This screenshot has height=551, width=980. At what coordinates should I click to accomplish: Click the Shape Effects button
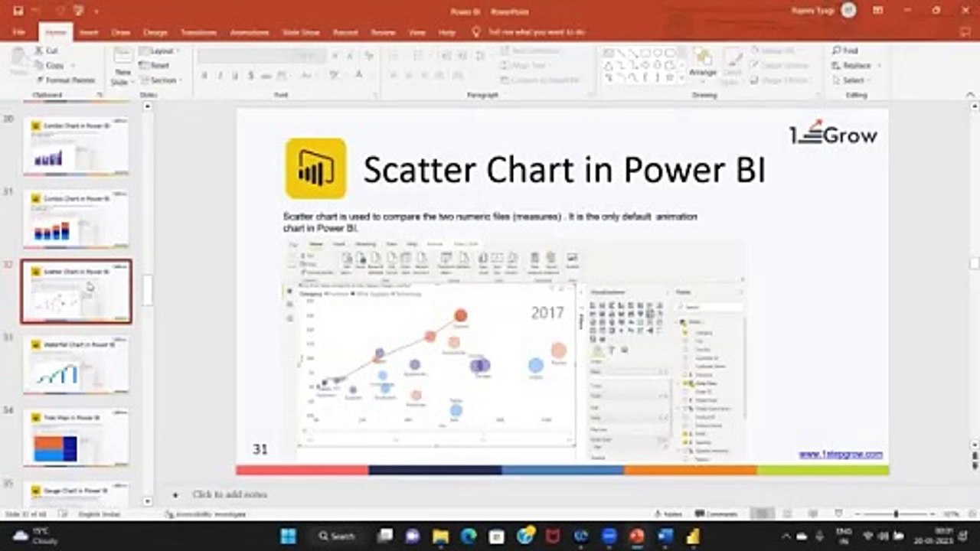pos(779,80)
